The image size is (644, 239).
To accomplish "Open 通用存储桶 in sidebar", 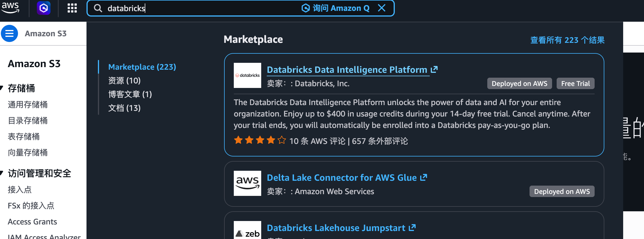I will point(28,105).
